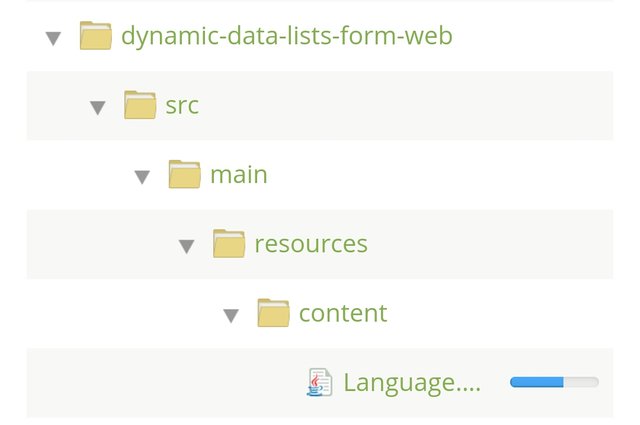640x425 pixels.
Task: Click the resources folder icon
Action: [229, 243]
